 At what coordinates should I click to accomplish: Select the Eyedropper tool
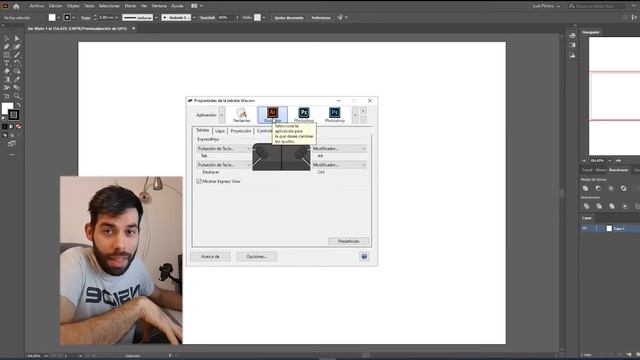point(17,79)
